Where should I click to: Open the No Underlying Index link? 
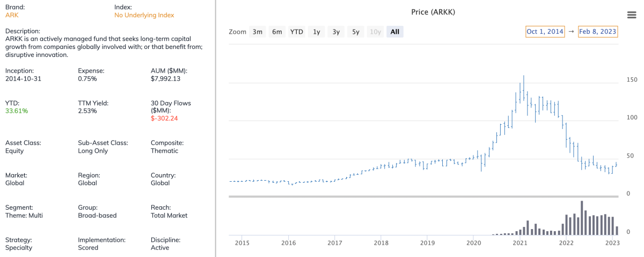tap(144, 15)
